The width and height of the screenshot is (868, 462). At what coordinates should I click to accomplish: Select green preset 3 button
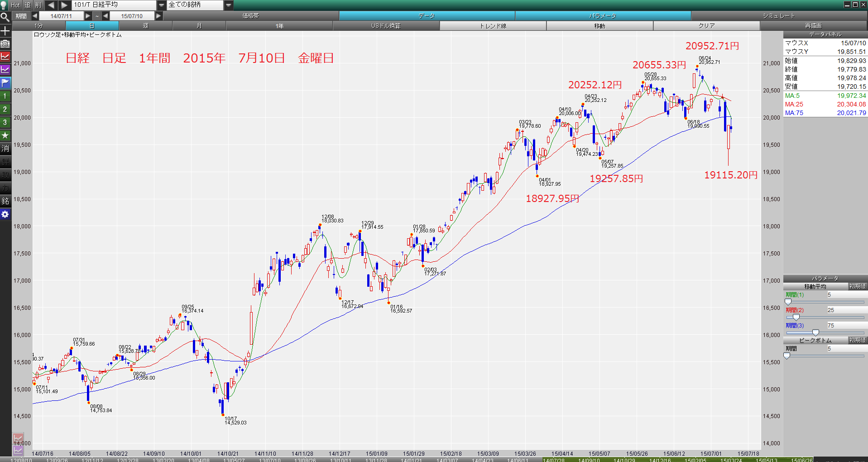pyautogui.click(x=5, y=122)
